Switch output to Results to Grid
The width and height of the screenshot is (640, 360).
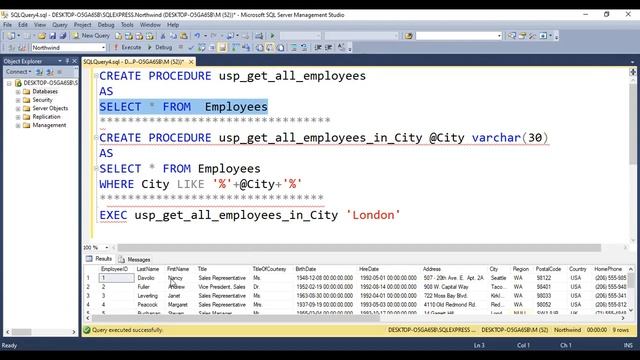pos(270,48)
